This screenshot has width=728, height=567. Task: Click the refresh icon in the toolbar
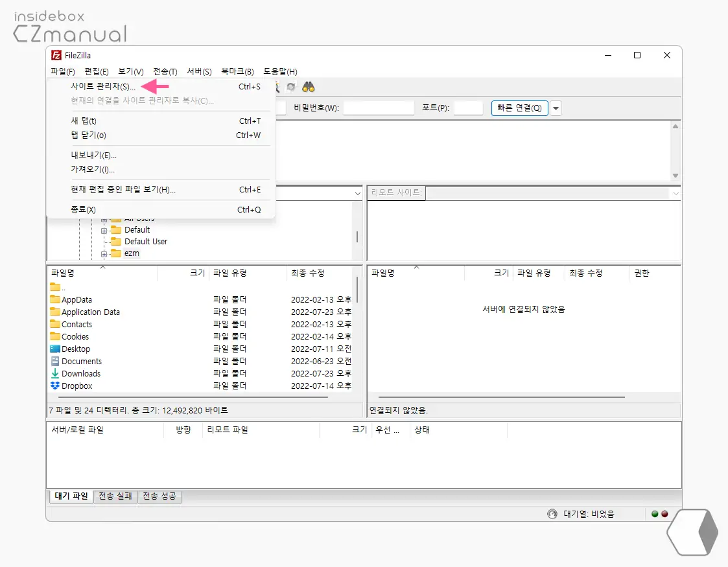[x=290, y=86]
